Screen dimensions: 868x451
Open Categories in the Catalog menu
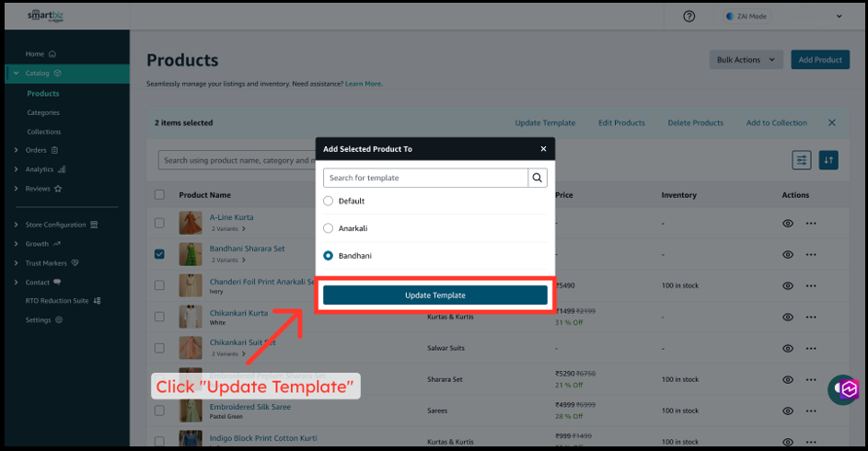(x=43, y=112)
